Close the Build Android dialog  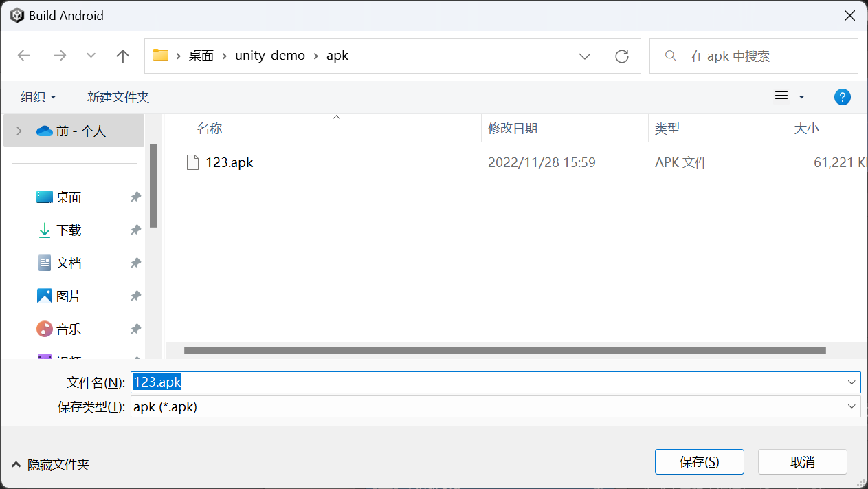pyautogui.click(x=851, y=15)
